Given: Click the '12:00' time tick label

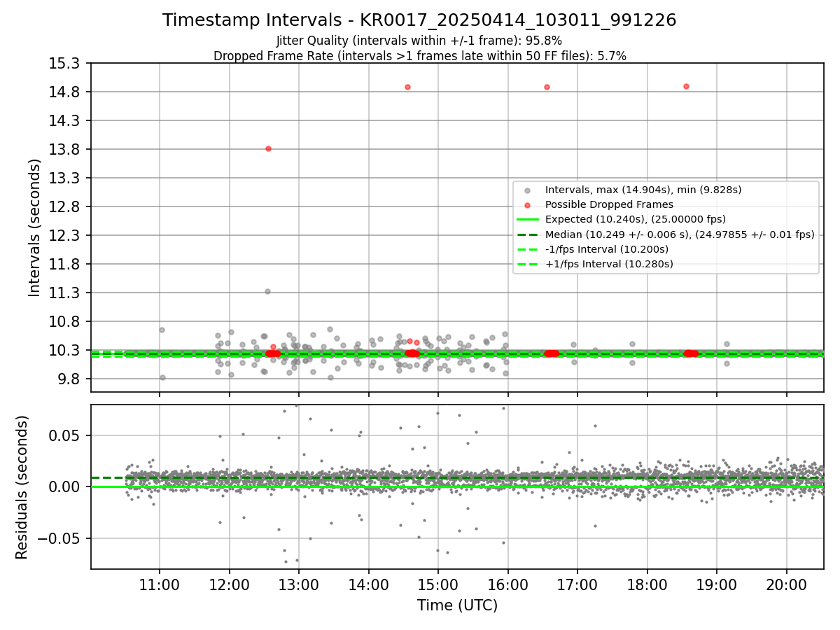Looking at the screenshot, I should coord(229,584).
